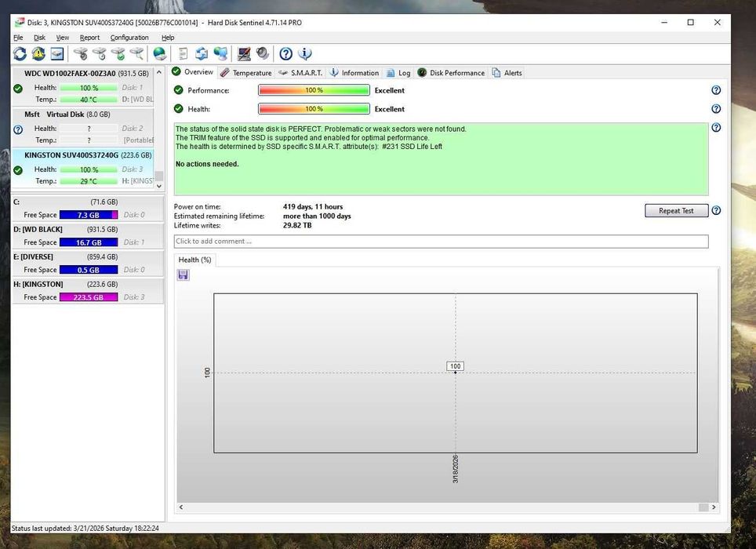Click the globe with disk toolbar icon

click(x=159, y=53)
